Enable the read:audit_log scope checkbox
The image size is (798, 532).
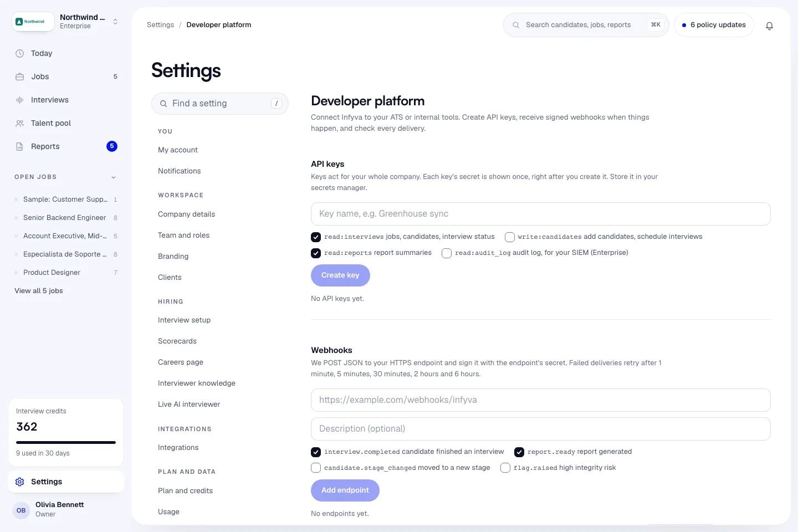pos(447,253)
